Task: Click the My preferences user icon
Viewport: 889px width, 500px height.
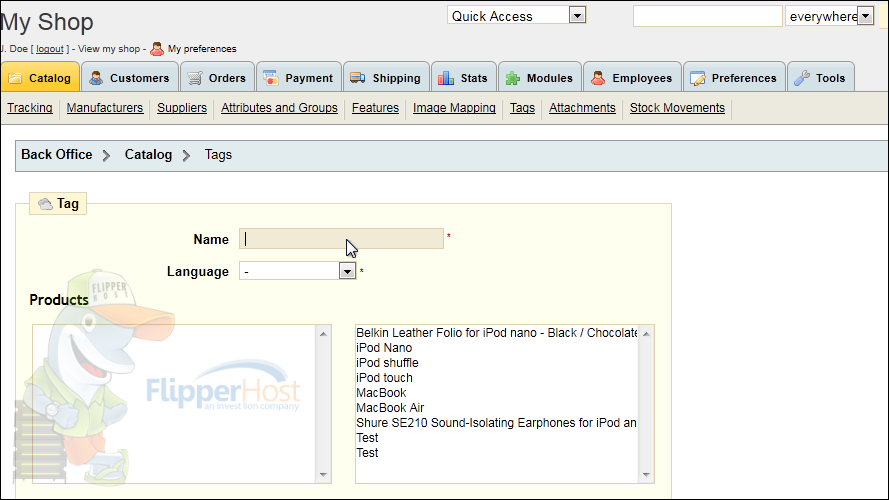Action: click(x=157, y=49)
